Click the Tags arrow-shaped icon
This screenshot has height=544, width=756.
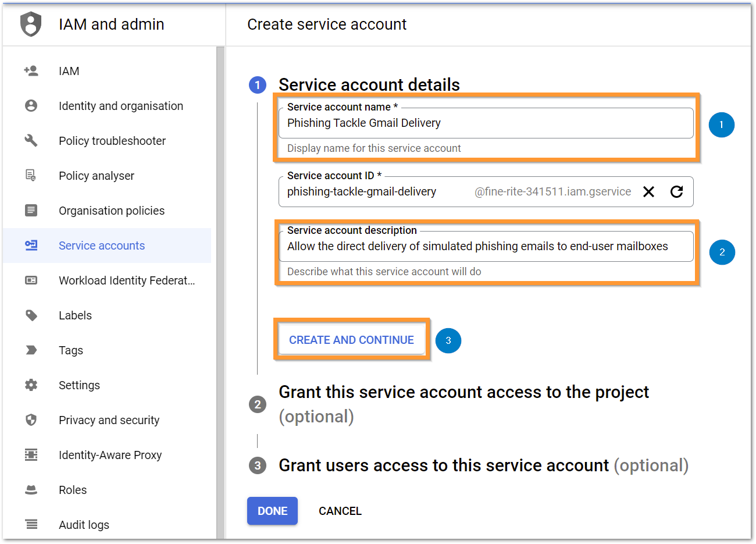31,350
